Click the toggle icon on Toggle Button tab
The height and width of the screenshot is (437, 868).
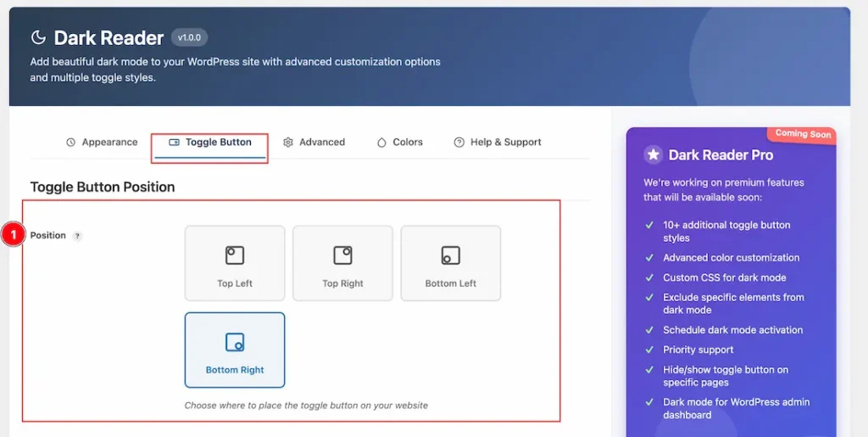[174, 143]
